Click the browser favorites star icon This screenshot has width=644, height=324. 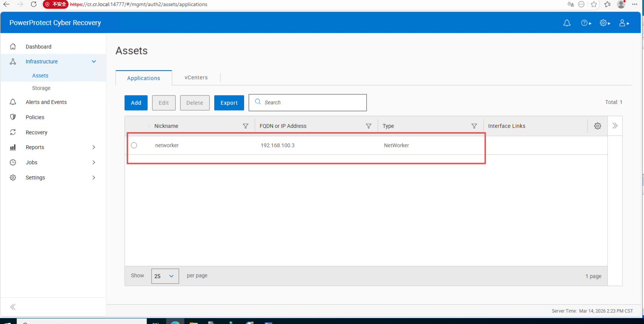click(594, 4)
